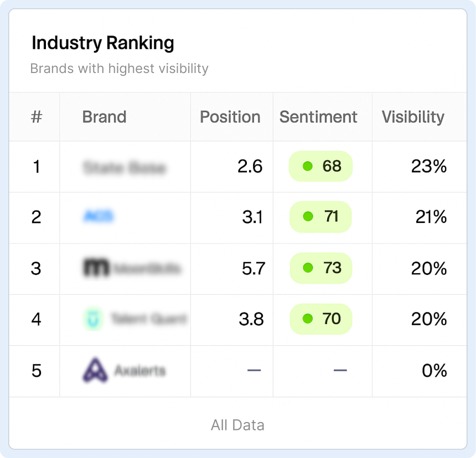
Task: Click the # rank column header
Action: click(x=37, y=117)
